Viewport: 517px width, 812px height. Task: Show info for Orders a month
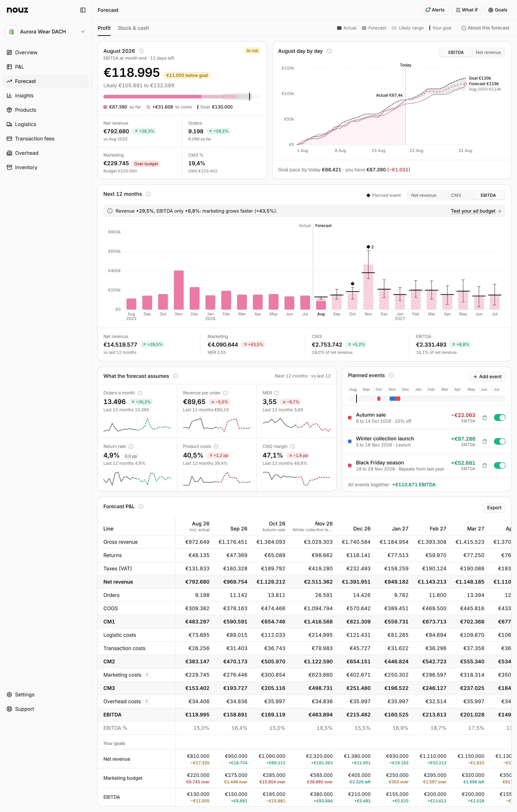pyautogui.click(x=140, y=393)
